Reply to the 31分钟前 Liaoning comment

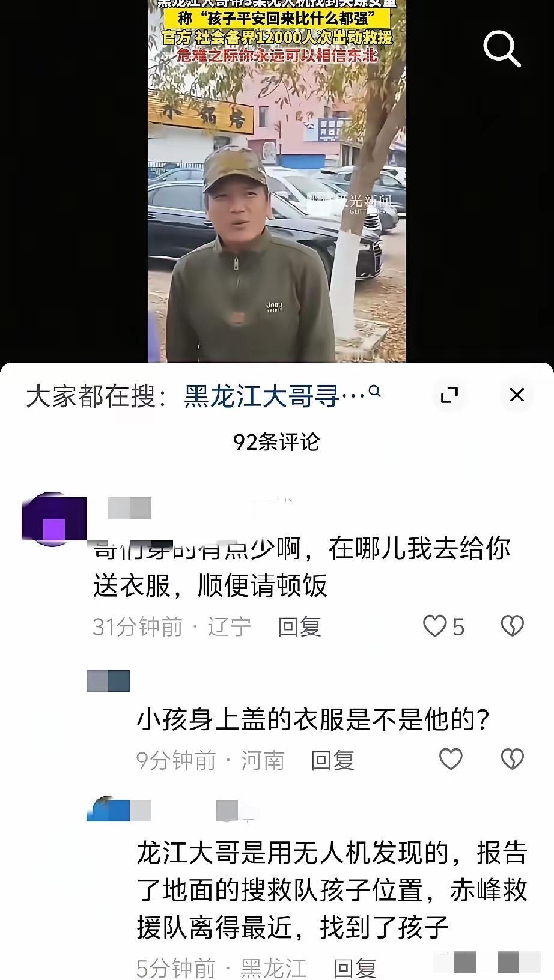point(299,627)
